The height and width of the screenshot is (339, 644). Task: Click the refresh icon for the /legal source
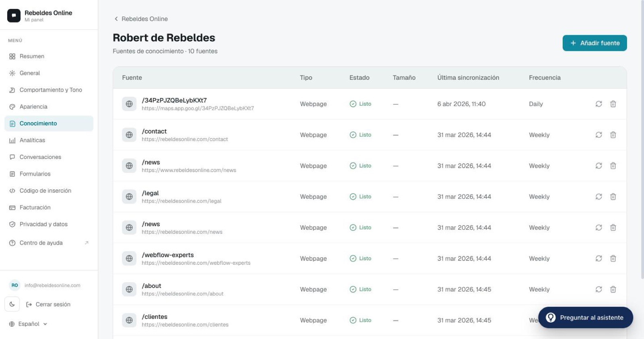(599, 197)
